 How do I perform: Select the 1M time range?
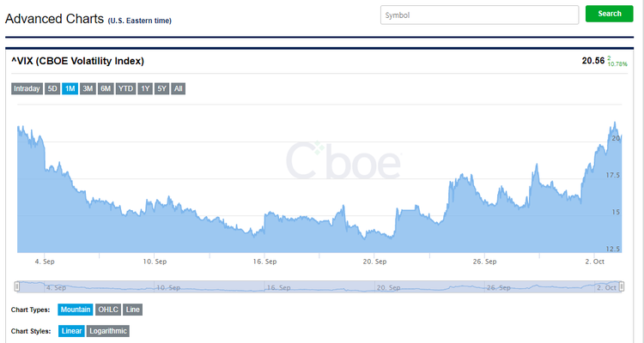(x=70, y=88)
